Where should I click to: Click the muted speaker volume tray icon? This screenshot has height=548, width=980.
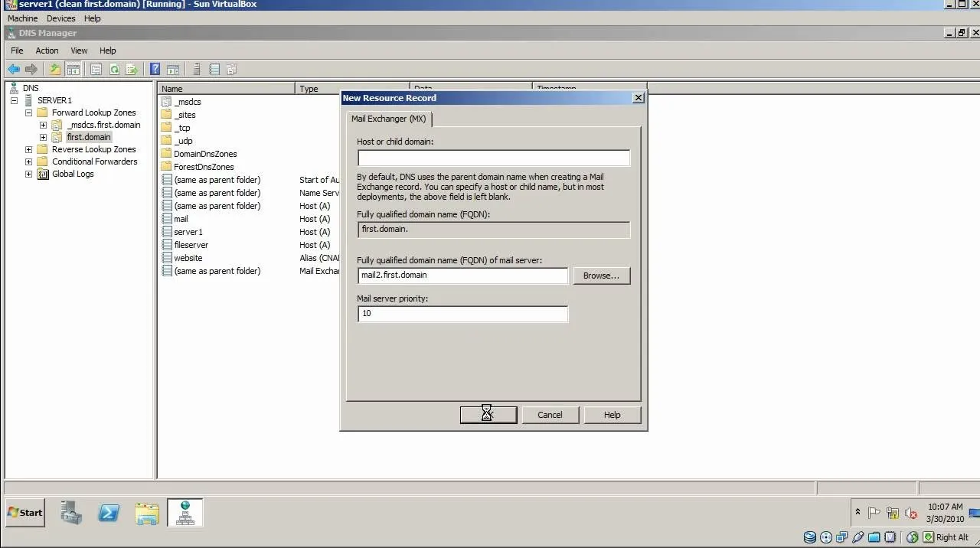[911, 513]
